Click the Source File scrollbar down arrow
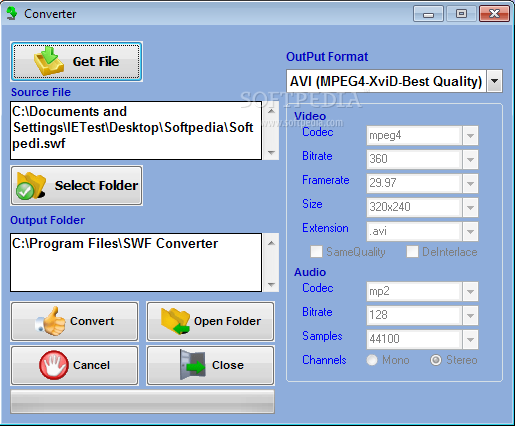515x426 pixels. click(271, 152)
